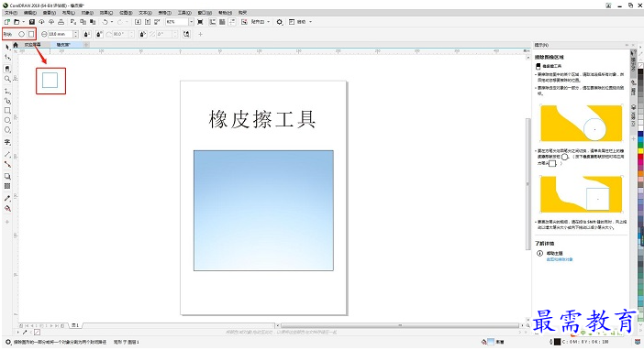Choose the round eraser nib shape
The width and height of the screenshot is (644, 350).
pyautogui.click(x=21, y=34)
